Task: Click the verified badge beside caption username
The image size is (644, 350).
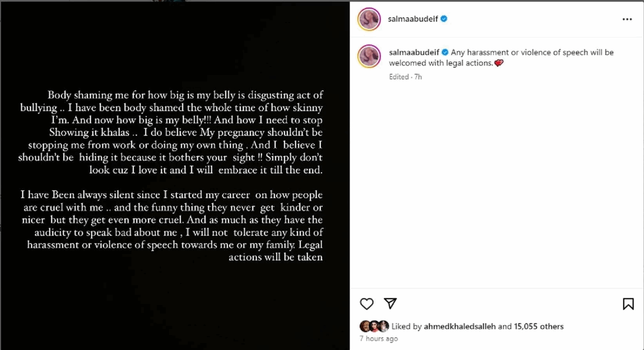Action: point(444,53)
